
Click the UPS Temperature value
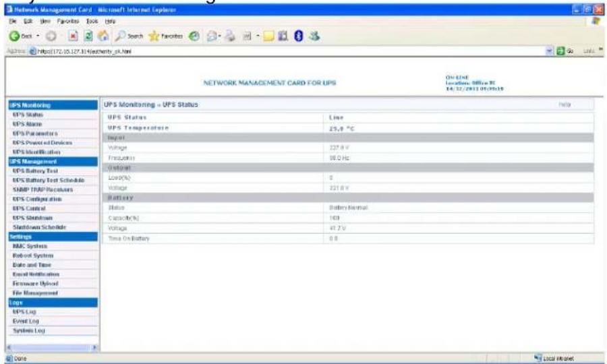click(341, 128)
